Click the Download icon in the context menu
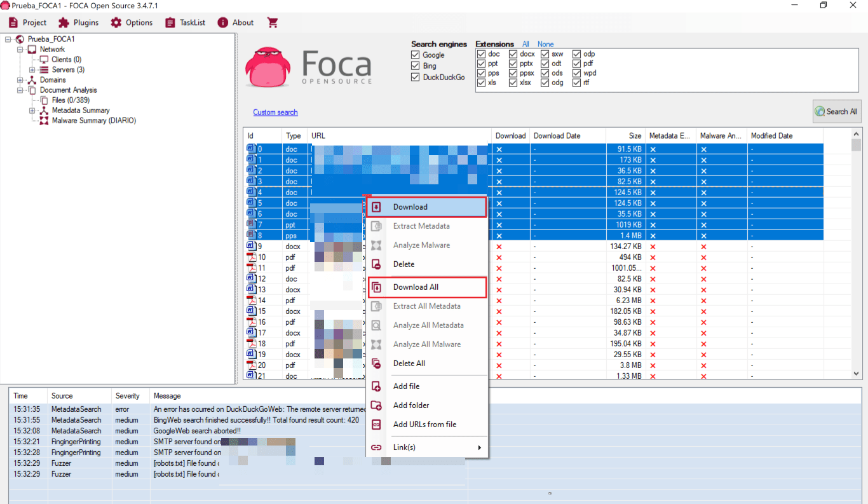The image size is (868, 504). 377,207
